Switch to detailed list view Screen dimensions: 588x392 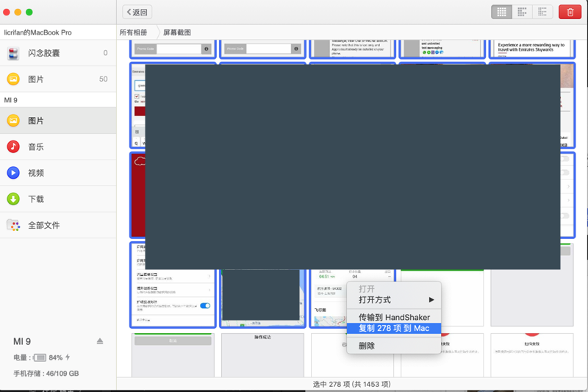542,12
